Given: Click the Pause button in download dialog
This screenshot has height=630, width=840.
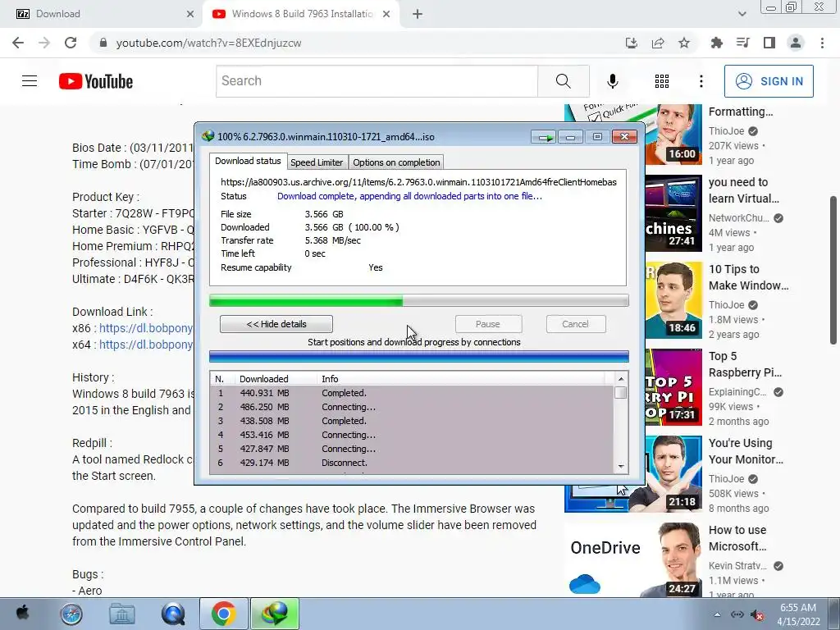Looking at the screenshot, I should [488, 324].
